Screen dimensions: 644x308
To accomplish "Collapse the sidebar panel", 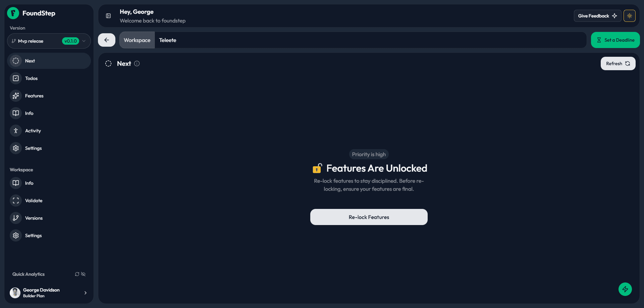I will coord(108,16).
